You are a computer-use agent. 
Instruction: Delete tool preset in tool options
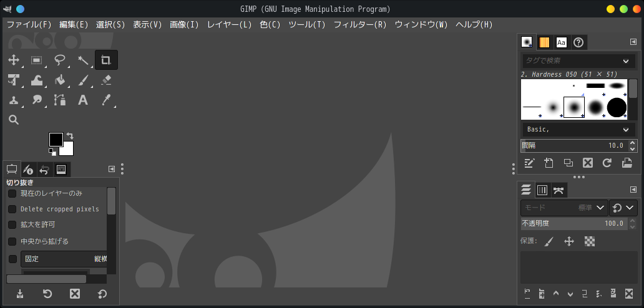pyautogui.click(x=75, y=294)
